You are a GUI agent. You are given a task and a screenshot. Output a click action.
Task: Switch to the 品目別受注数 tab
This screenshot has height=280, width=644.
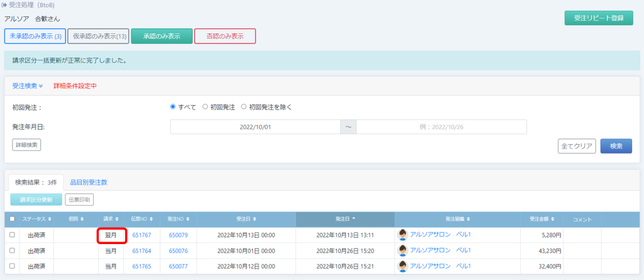tap(88, 182)
